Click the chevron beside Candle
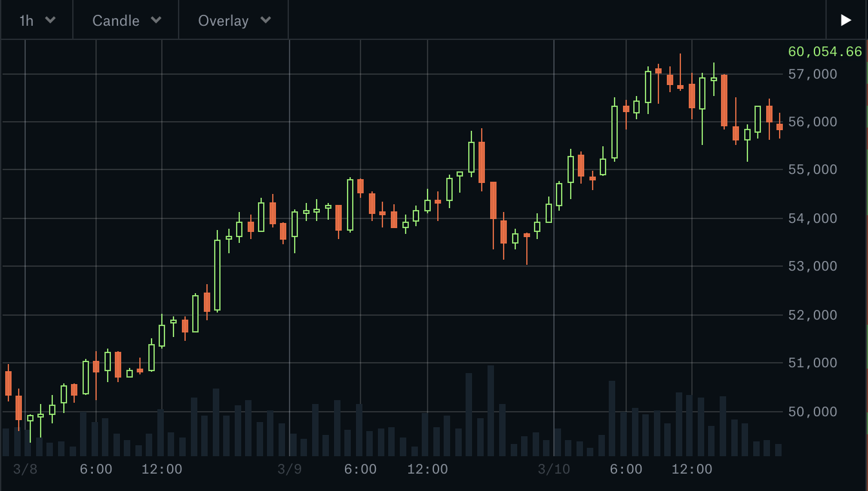The image size is (868, 491). click(x=155, y=20)
